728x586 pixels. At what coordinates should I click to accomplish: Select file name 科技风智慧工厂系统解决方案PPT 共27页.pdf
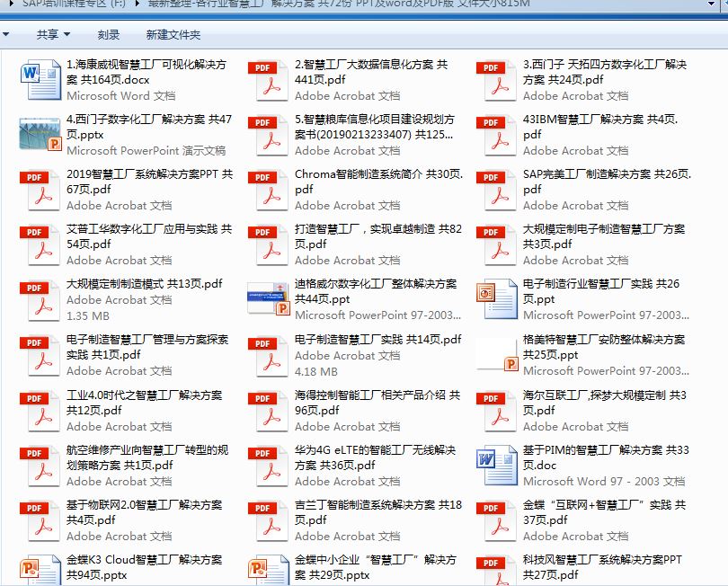(603, 567)
